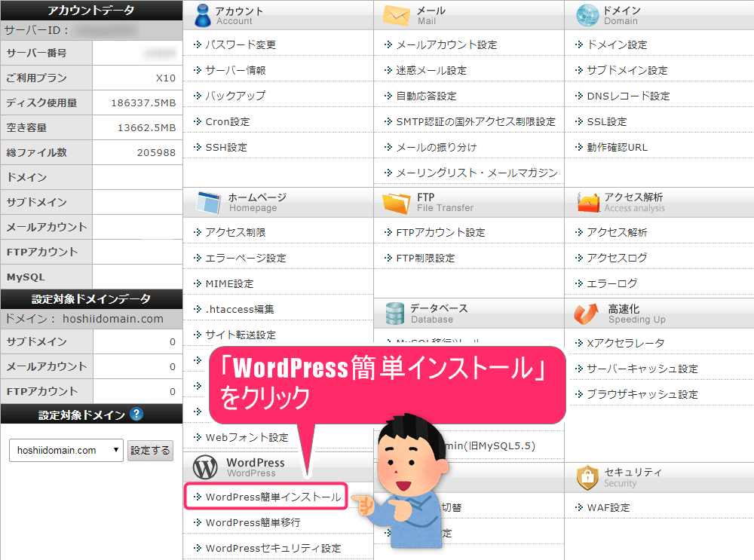Open the WordPress section icon
This screenshot has height=560, width=754.
click(x=204, y=467)
